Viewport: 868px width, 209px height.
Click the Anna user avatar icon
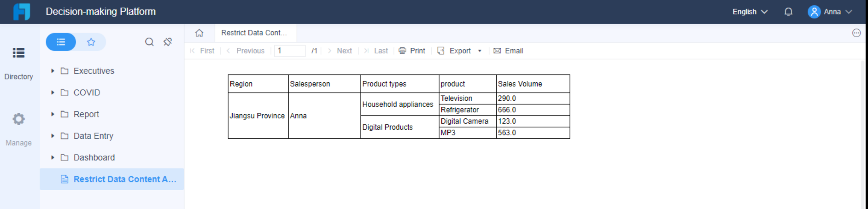(x=814, y=12)
